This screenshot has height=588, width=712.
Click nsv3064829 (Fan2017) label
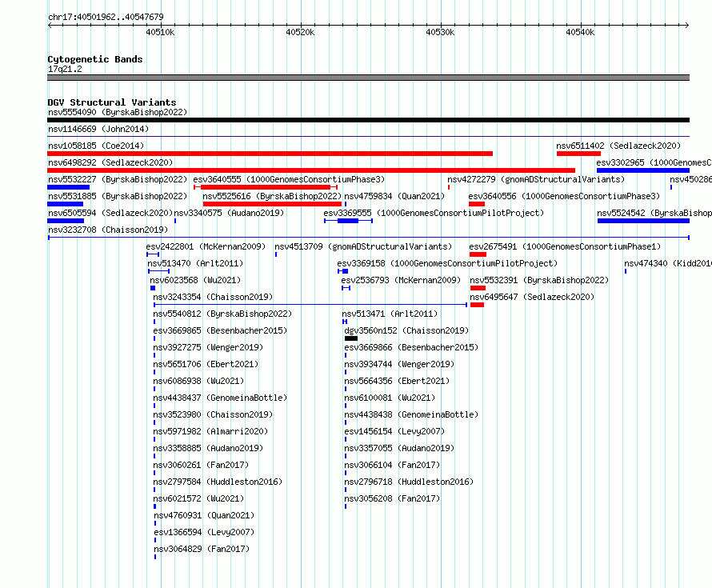202,549
